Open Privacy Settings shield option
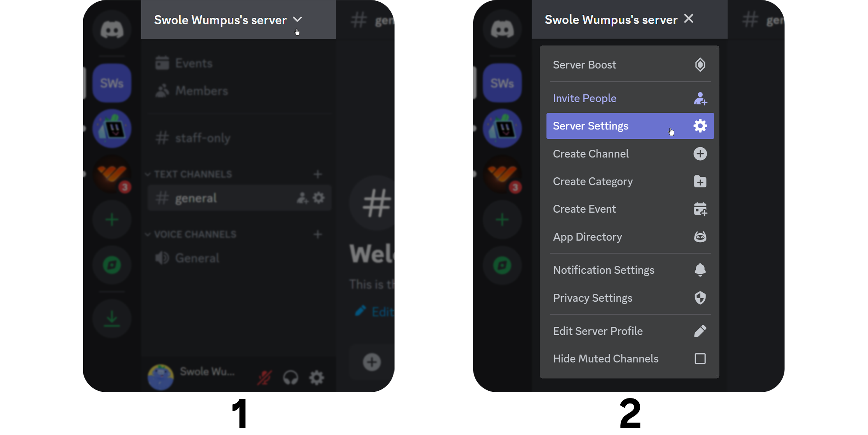 tap(630, 298)
